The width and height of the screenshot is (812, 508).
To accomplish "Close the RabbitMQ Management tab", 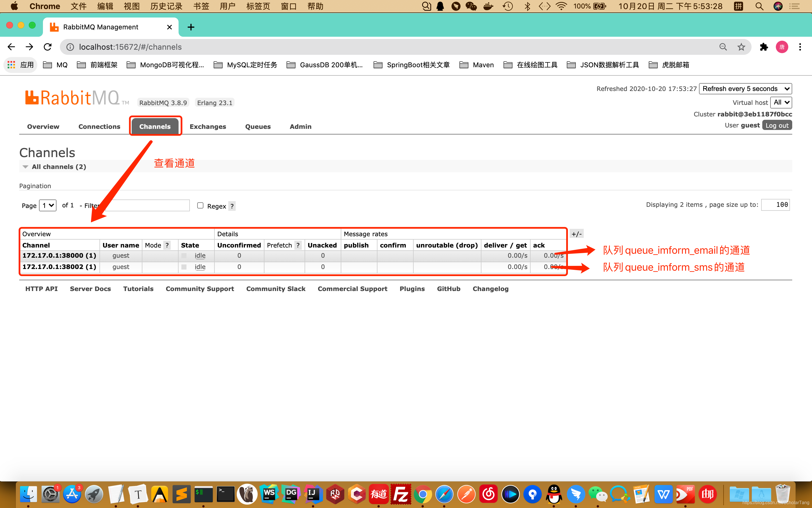I will coord(170,27).
